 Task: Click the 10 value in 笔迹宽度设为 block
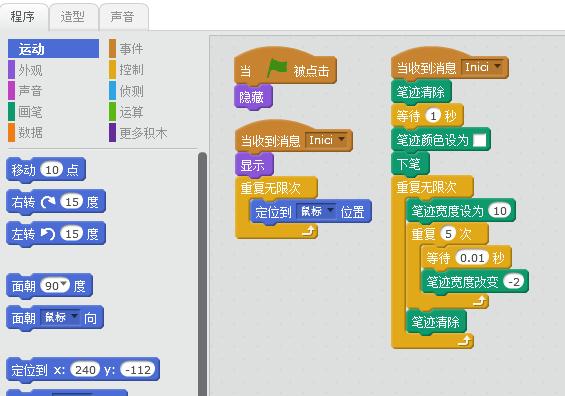(500, 211)
